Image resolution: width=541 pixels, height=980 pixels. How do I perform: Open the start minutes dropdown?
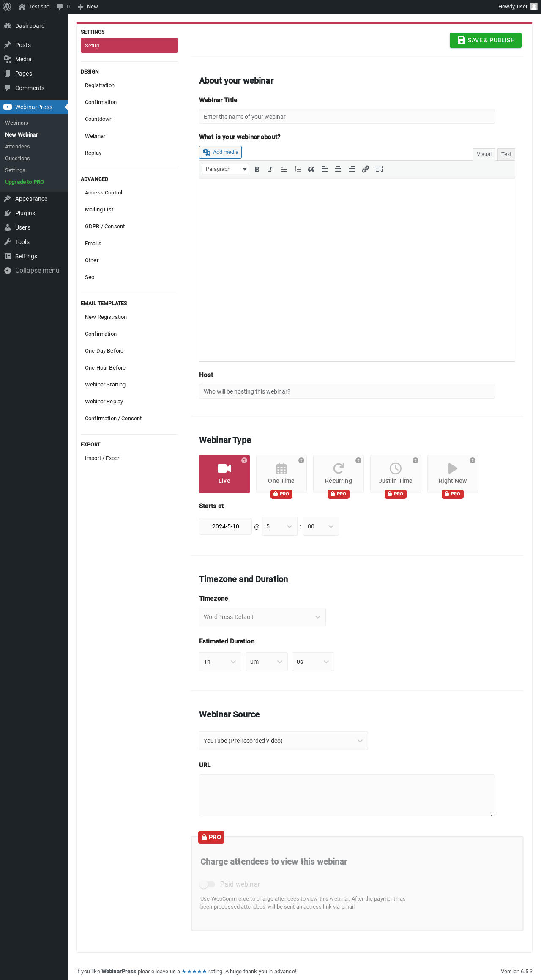[x=321, y=526]
